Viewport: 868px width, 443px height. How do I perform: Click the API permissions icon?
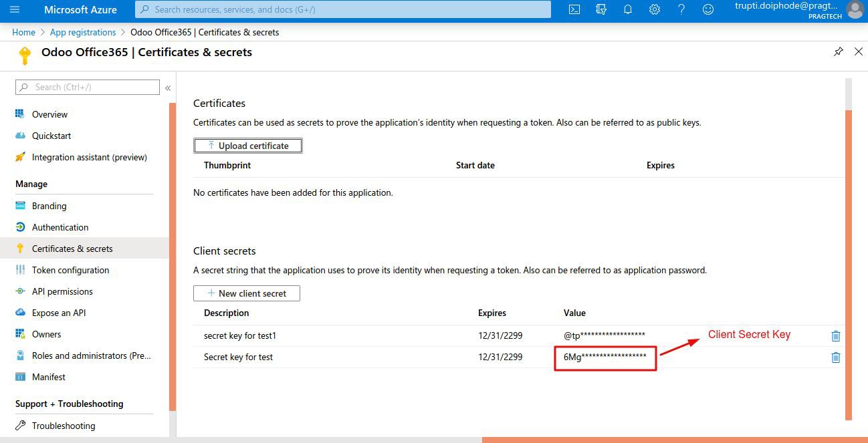[x=20, y=291]
